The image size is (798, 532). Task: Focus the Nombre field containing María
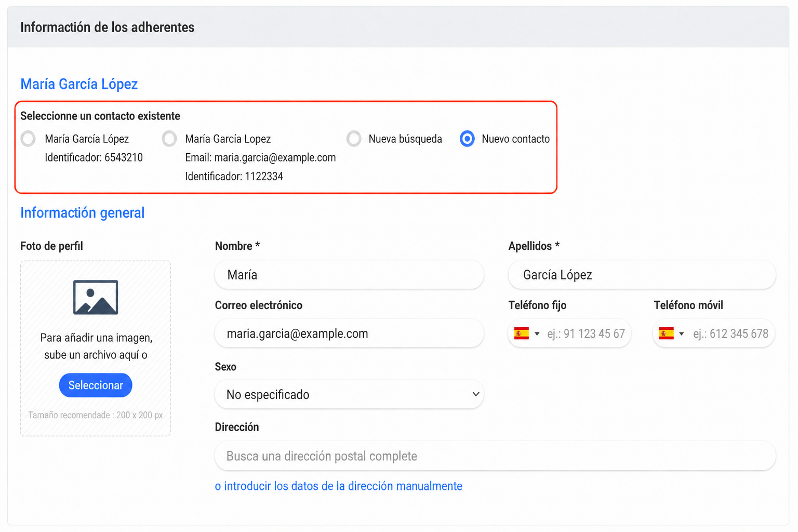coord(349,275)
